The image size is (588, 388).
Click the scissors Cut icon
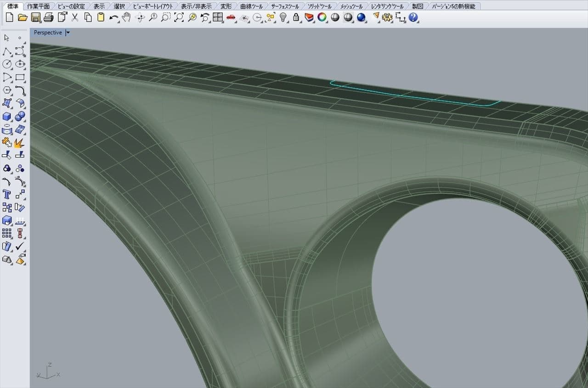[x=75, y=17]
